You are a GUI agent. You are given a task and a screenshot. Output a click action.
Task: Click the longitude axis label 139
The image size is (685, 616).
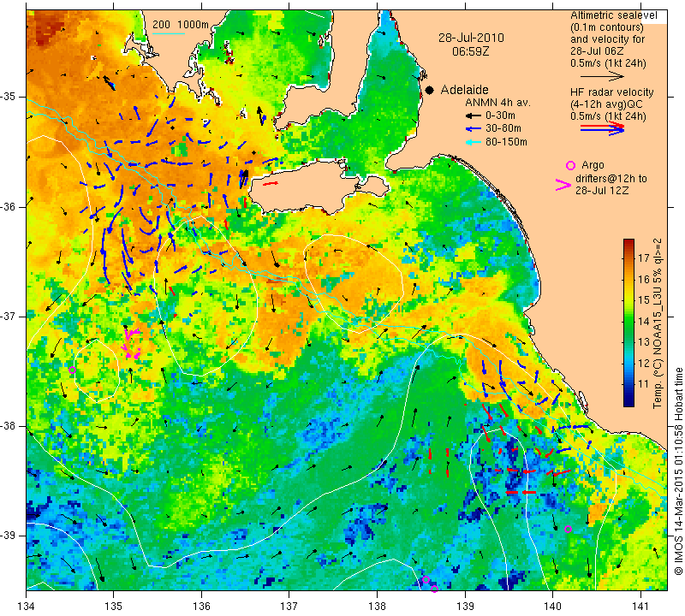point(465,607)
